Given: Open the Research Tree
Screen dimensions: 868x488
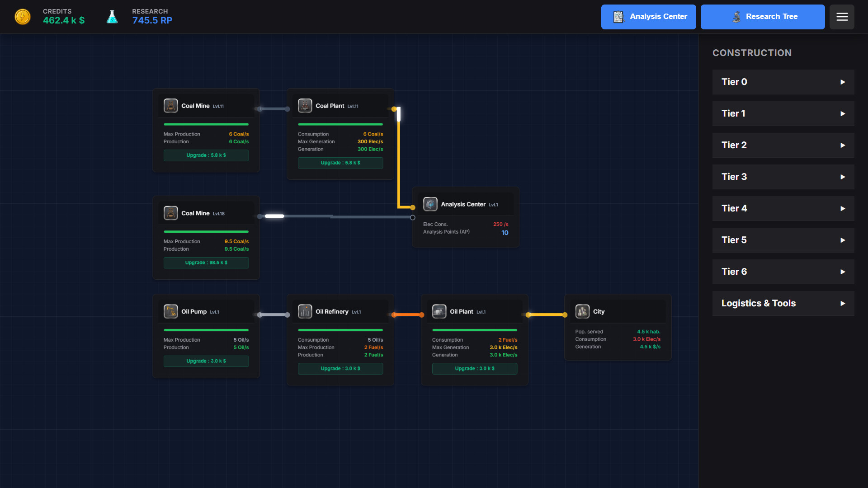Looking at the screenshot, I should tap(763, 17).
